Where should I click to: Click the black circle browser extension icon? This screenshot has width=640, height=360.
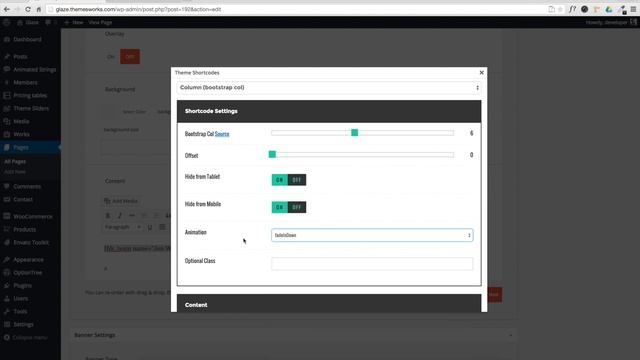584,9
